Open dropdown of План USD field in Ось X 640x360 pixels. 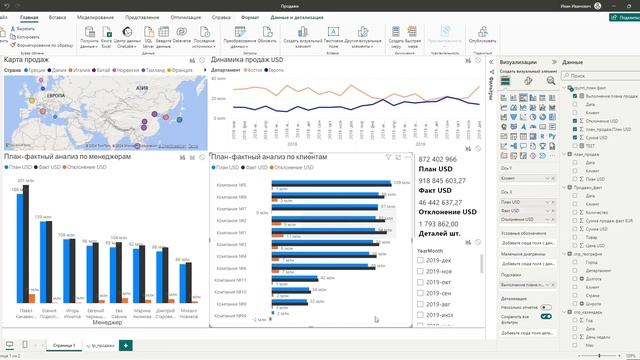coord(547,202)
